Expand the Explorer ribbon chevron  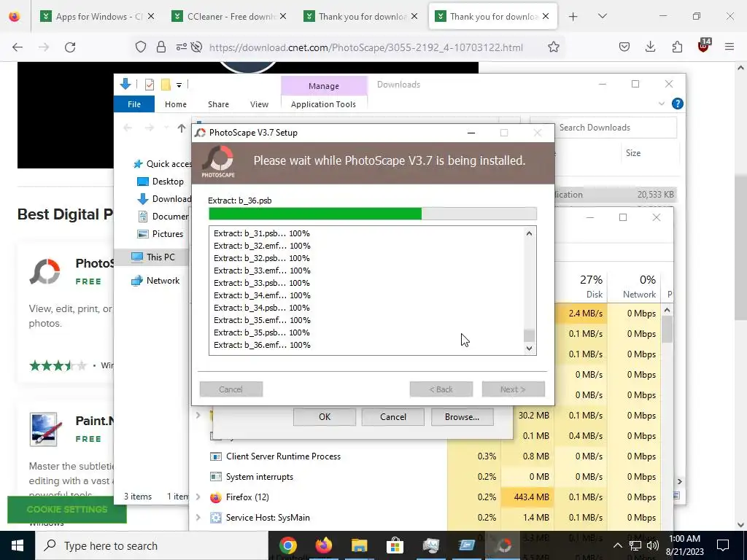(x=661, y=104)
